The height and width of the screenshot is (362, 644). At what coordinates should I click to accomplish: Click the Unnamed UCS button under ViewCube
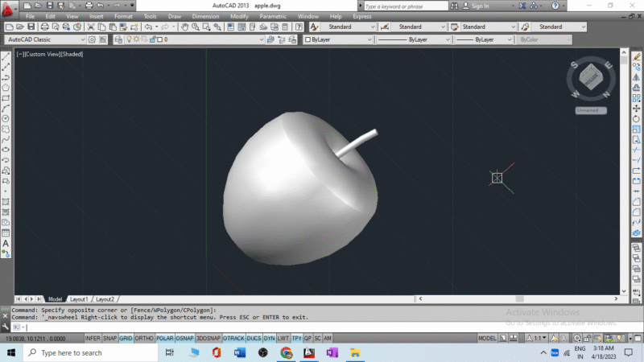tap(591, 110)
